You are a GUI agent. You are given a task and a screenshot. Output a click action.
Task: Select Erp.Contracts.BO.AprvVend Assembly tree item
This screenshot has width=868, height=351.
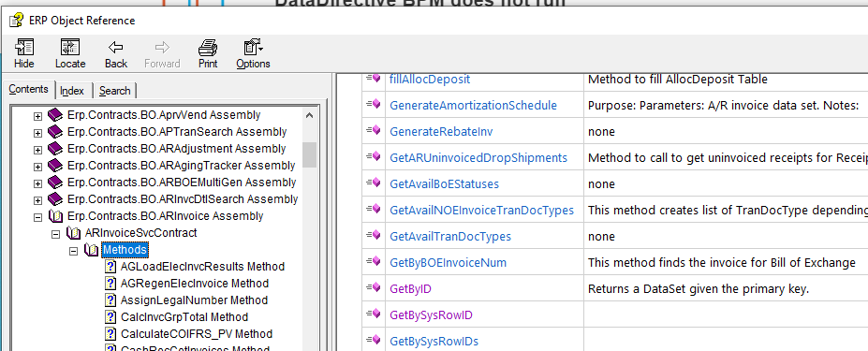click(x=164, y=115)
